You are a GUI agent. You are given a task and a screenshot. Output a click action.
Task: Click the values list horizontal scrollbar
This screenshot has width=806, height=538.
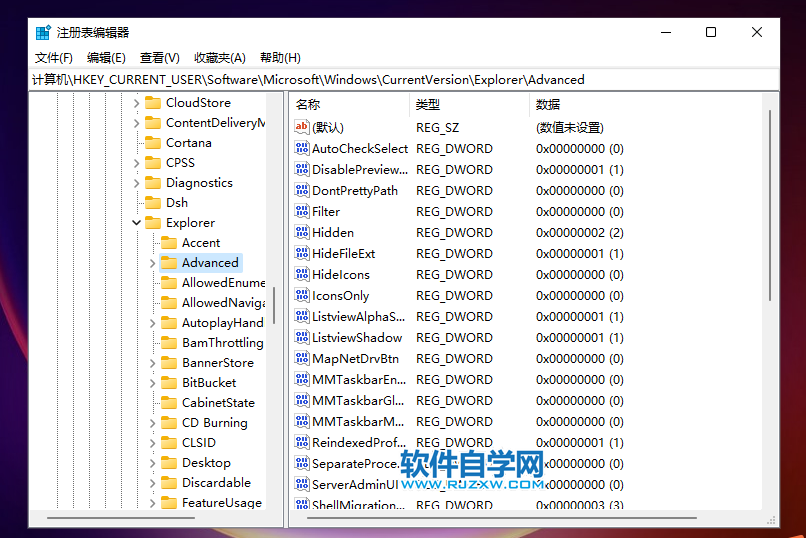click(x=502, y=518)
